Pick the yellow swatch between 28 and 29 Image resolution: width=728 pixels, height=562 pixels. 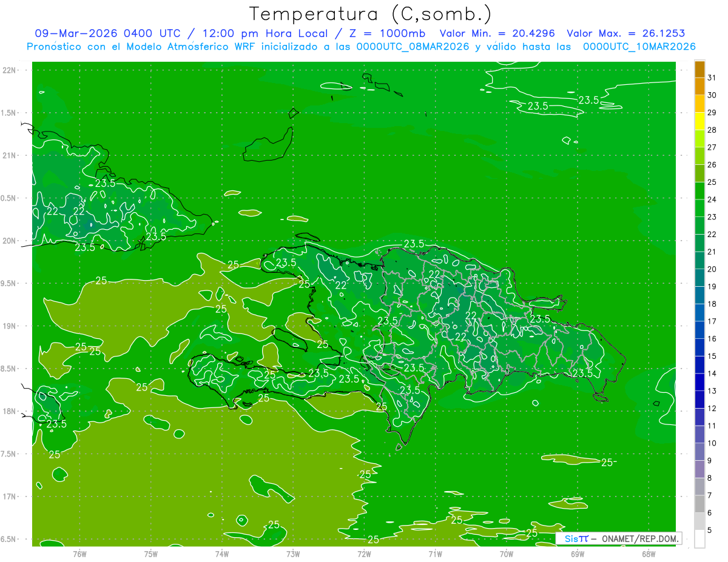(699, 121)
